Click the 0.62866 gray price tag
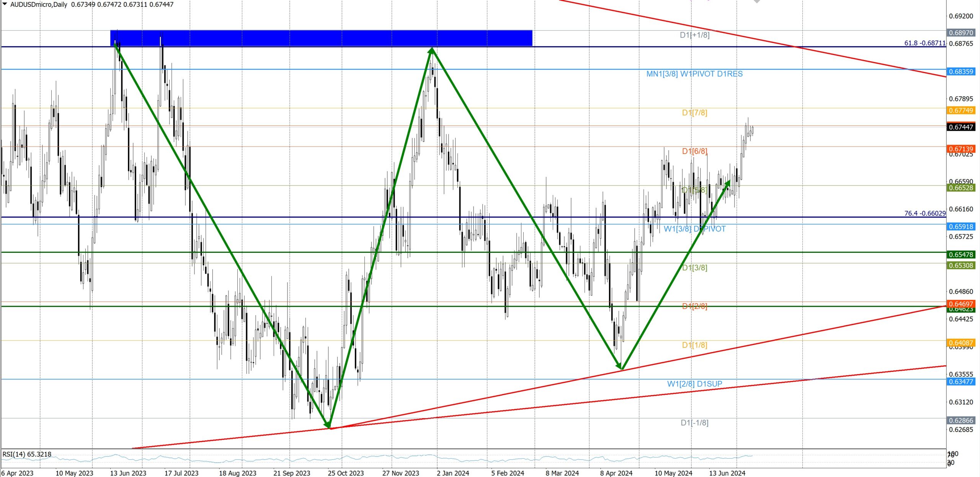The width and height of the screenshot is (980, 477). 961,420
